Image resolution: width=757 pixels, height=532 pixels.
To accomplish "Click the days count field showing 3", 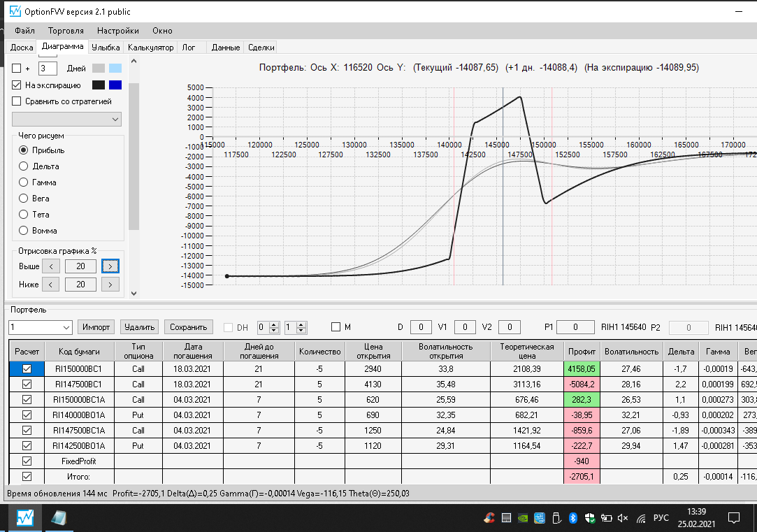I will (x=48, y=69).
